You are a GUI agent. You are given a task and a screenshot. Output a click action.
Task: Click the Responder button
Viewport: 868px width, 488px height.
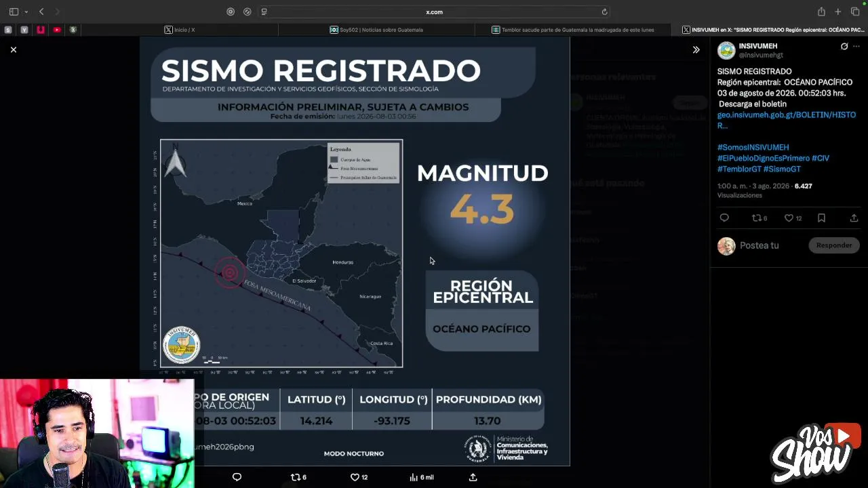834,245
